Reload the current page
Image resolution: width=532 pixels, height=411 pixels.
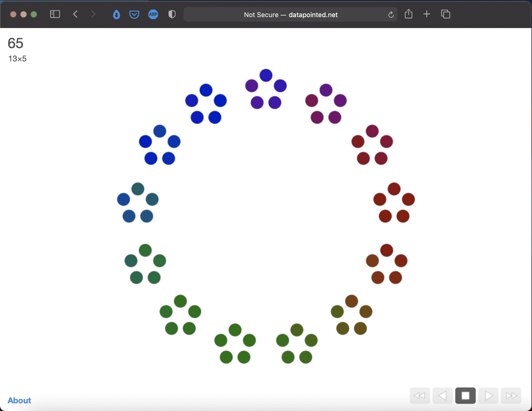tap(391, 15)
